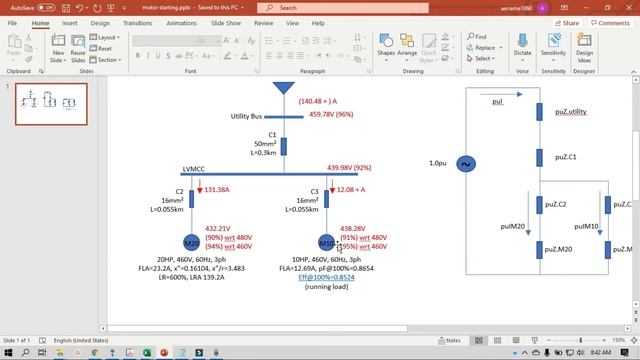The width and height of the screenshot is (640, 360).
Task: Click the Ribbon Display Options icon
Action: click(564, 8)
